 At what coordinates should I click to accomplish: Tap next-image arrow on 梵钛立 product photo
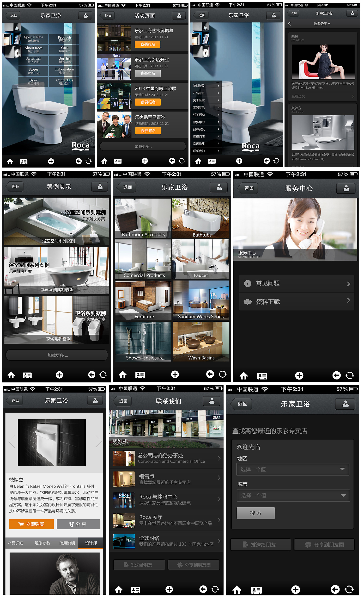[99, 441]
